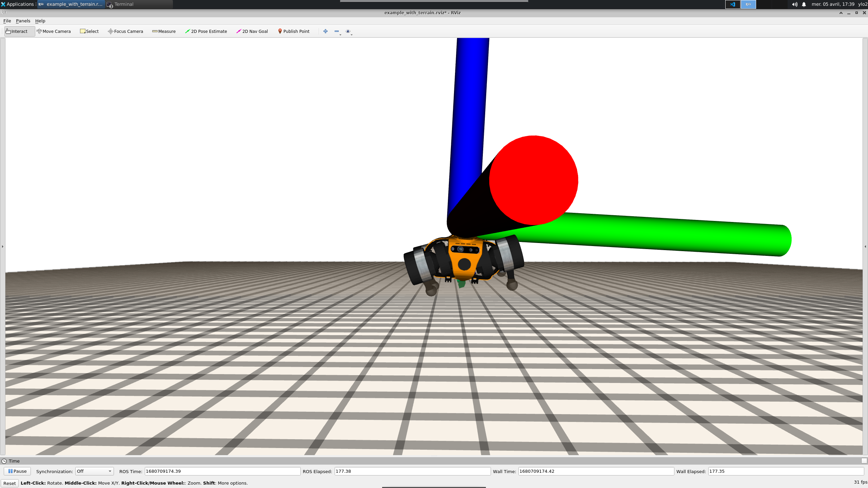
Task: Expand the collapsed side panel with the arrow
Action: point(2,246)
